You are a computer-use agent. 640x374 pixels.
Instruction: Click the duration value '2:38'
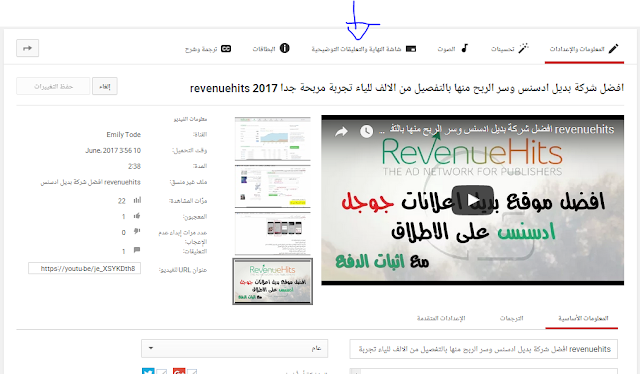134,166
